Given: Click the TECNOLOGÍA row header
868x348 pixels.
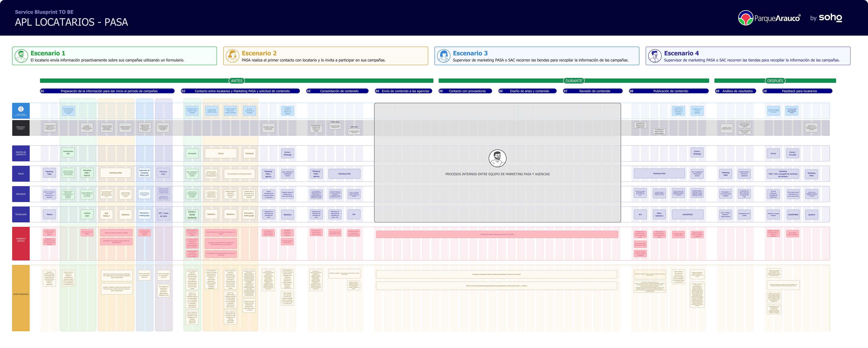Looking at the screenshot, I should (x=21, y=215).
